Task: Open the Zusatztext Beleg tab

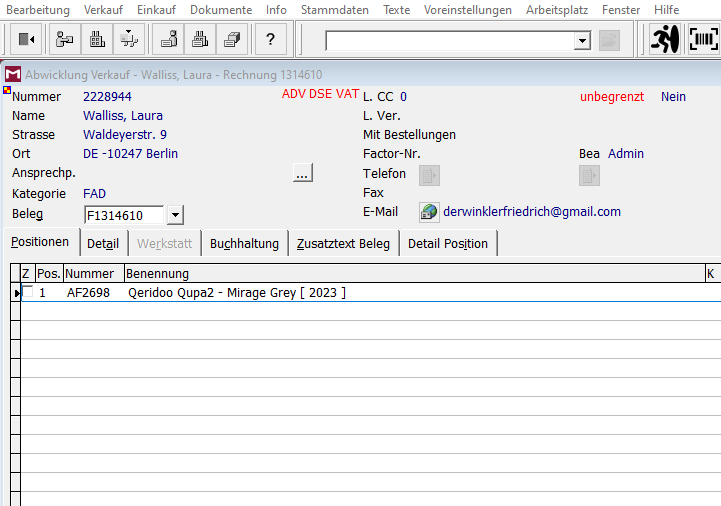Action: [343, 243]
